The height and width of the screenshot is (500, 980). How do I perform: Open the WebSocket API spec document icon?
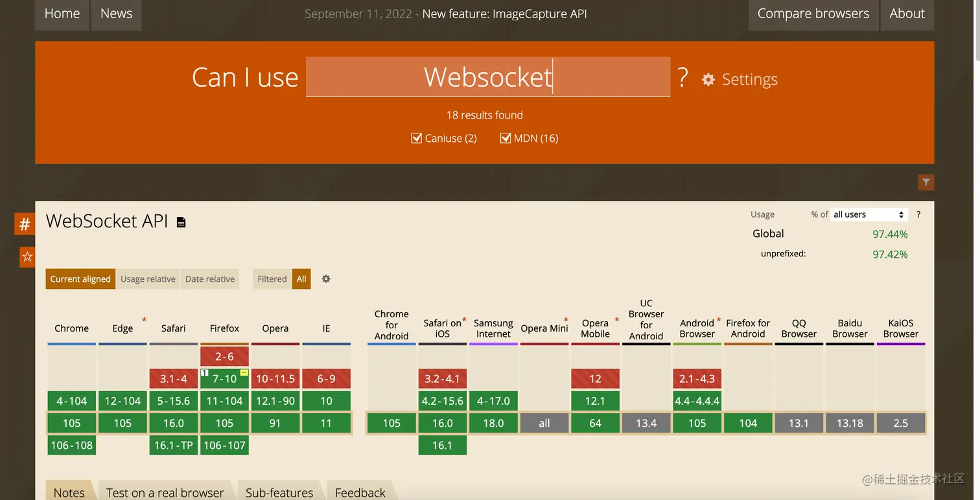click(181, 222)
